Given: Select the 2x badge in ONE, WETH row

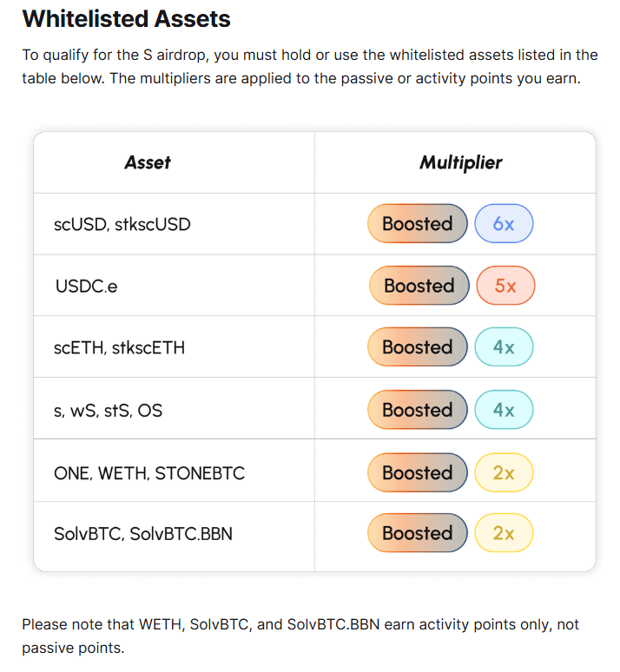Looking at the screenshot, I should pos(504,473).
